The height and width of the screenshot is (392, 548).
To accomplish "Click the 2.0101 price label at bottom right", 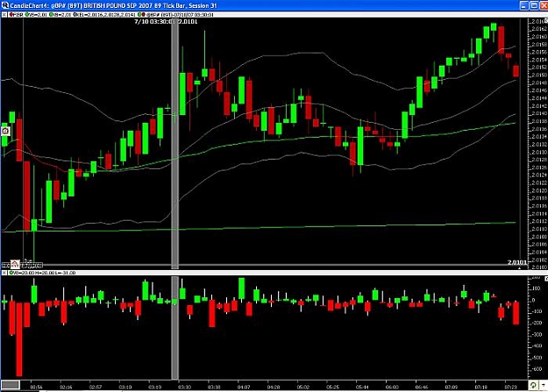I will tap(517, 262).
